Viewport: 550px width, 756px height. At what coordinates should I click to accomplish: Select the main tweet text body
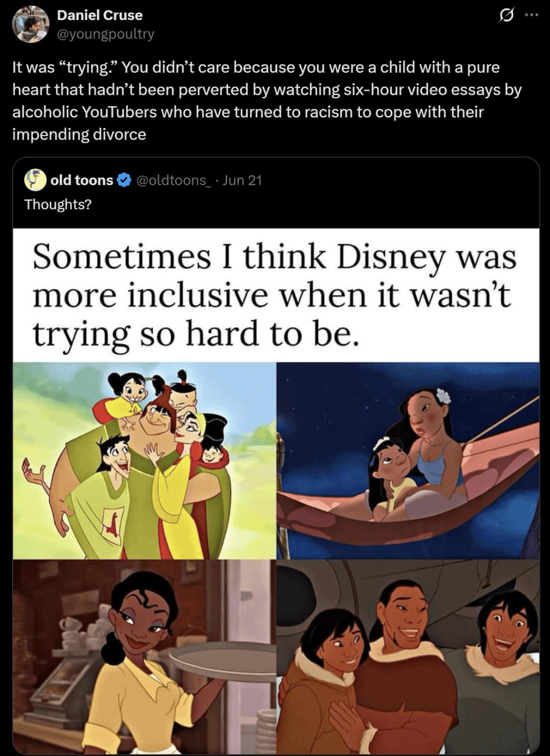tap(267, 101)
